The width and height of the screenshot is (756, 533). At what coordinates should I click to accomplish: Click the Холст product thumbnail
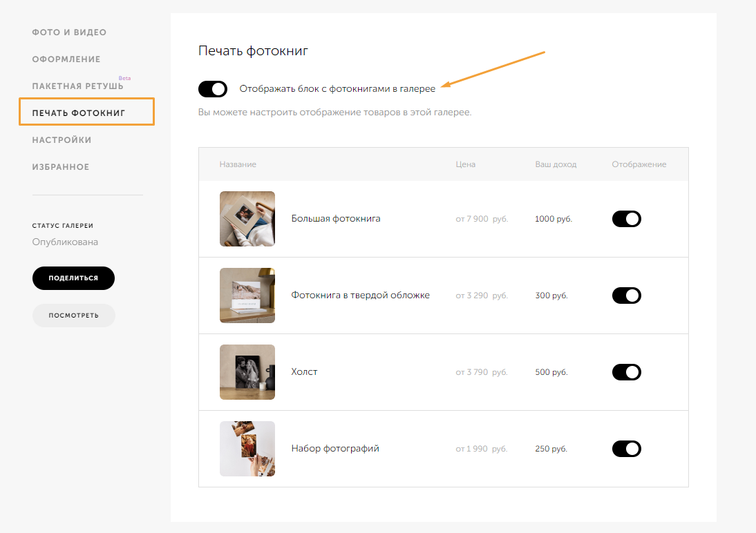pos(247,372)
